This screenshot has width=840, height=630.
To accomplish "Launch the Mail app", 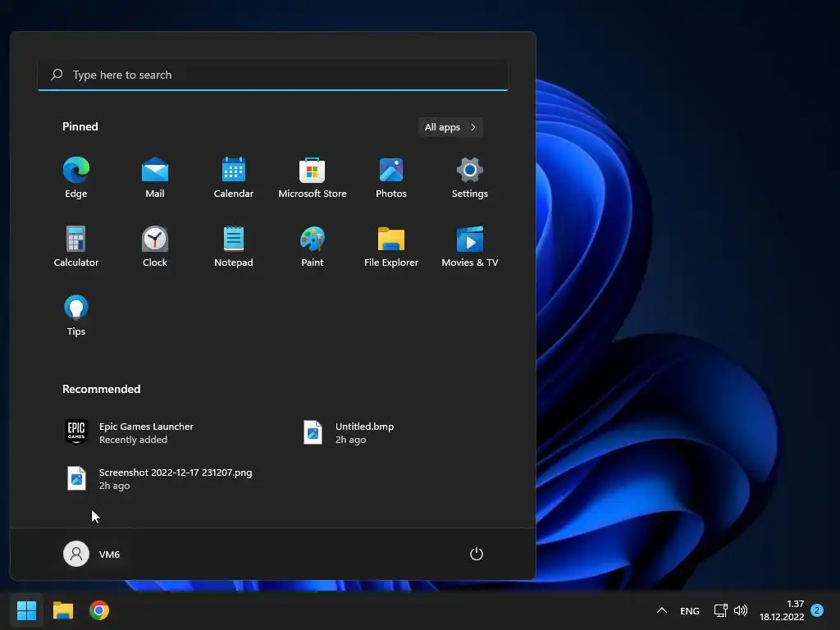I will (x=155, y=178).
